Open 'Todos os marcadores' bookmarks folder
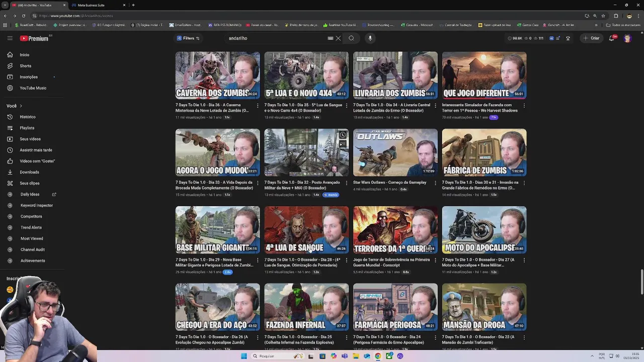Image resolution: width=644 pixels, height=362 pixels. coord(622,25)
